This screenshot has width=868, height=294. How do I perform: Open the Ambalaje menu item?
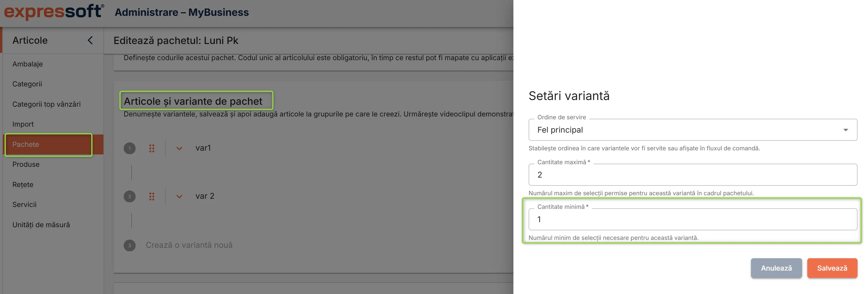tap(28, 64)
